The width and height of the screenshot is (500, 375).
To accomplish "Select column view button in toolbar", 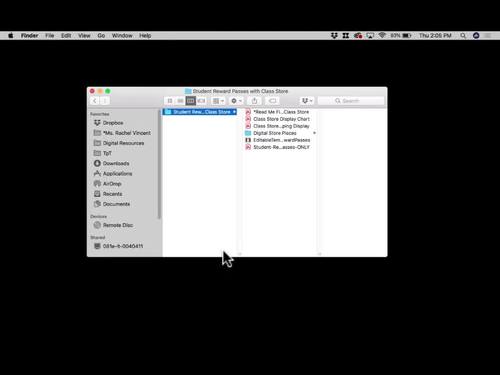I will pyautogui.click(x=190, y=101).
